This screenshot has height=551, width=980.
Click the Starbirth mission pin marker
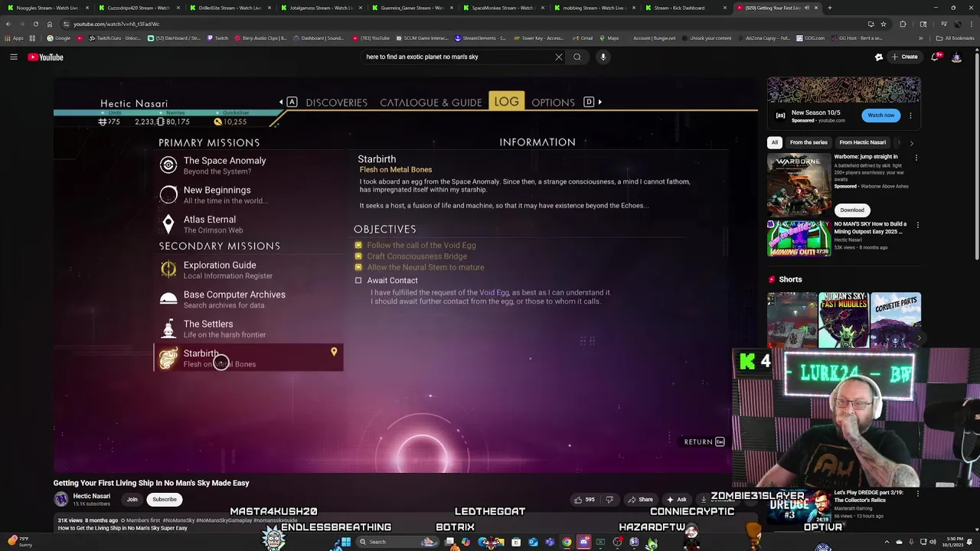click(334, 352)
